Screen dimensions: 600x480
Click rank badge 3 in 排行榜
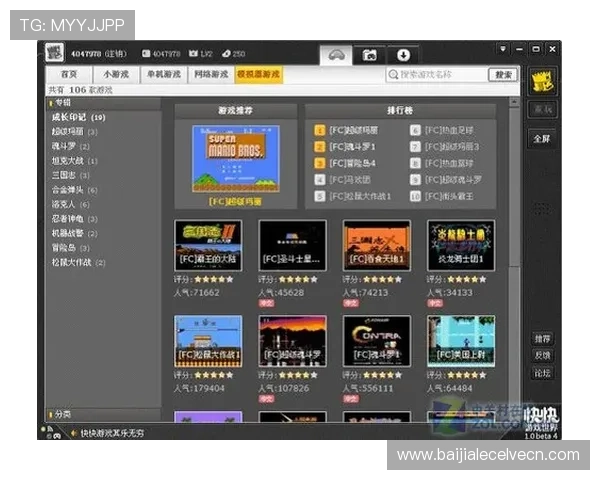tap(320, 163)
